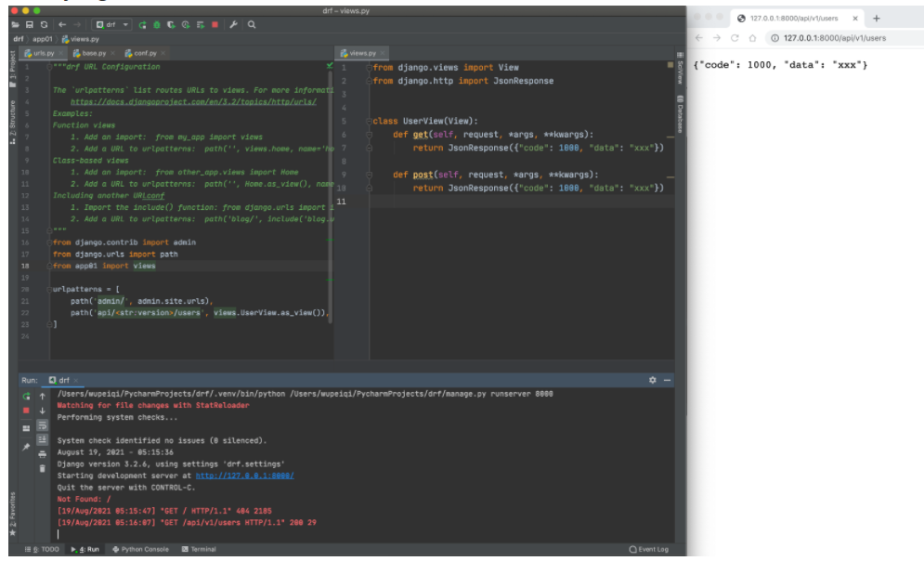Open the Event Log
Viewport: 924px width, 574px height.
tap(649, 550)
